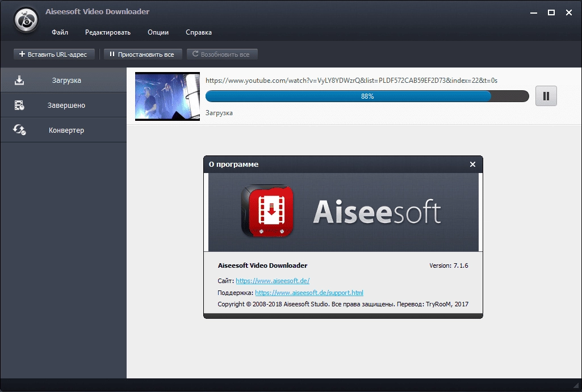Click Приостановить все button
This screenshot has height=392, width=582.
coord(143,54)
